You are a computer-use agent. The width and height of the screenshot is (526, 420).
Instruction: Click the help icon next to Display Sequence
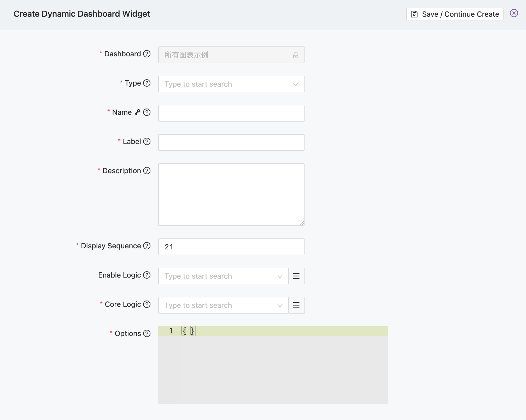(x=147, y=245)
